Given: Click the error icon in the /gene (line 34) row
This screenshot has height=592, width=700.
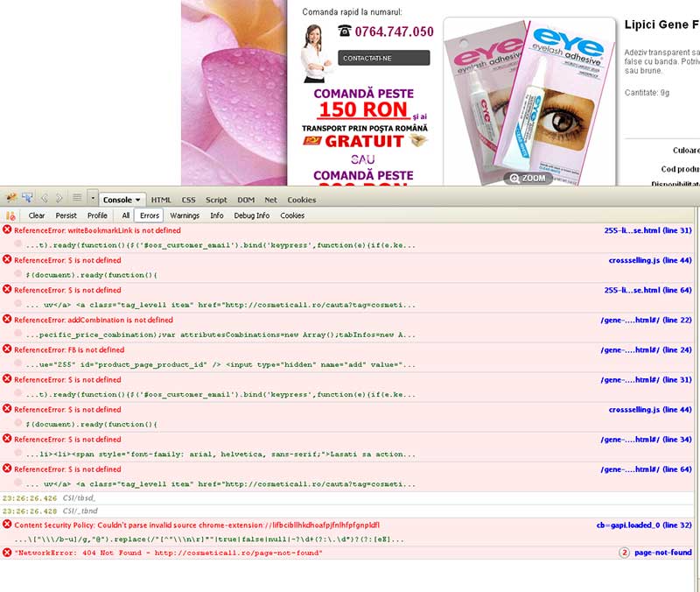Looking at the screenshot, I should 7,438.
